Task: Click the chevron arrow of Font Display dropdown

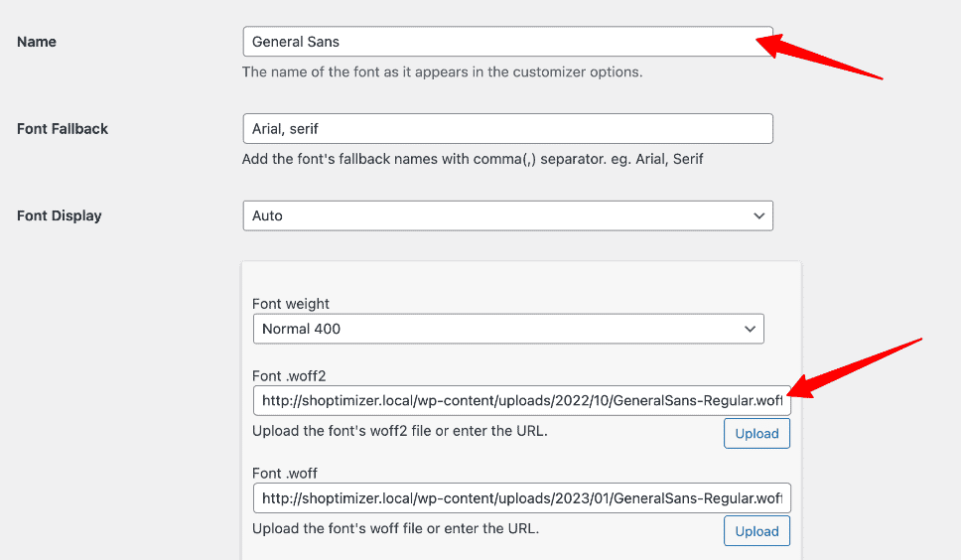Action: (758, 215)
